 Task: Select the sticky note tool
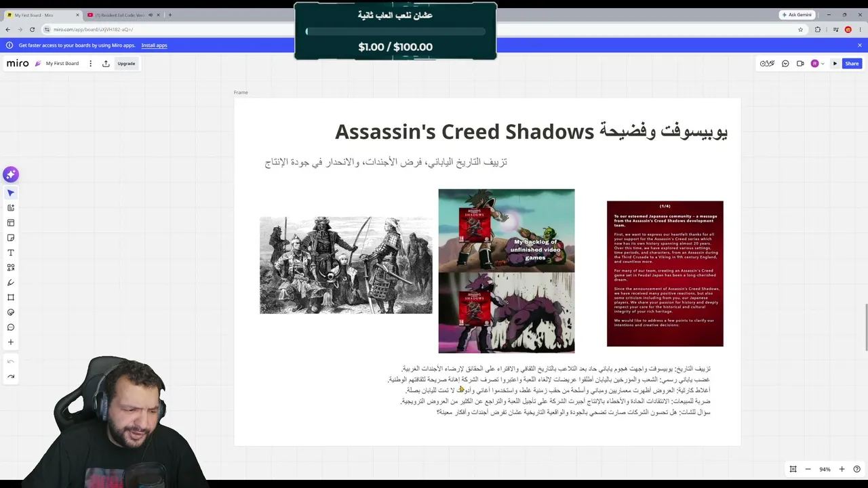(10, 238)
